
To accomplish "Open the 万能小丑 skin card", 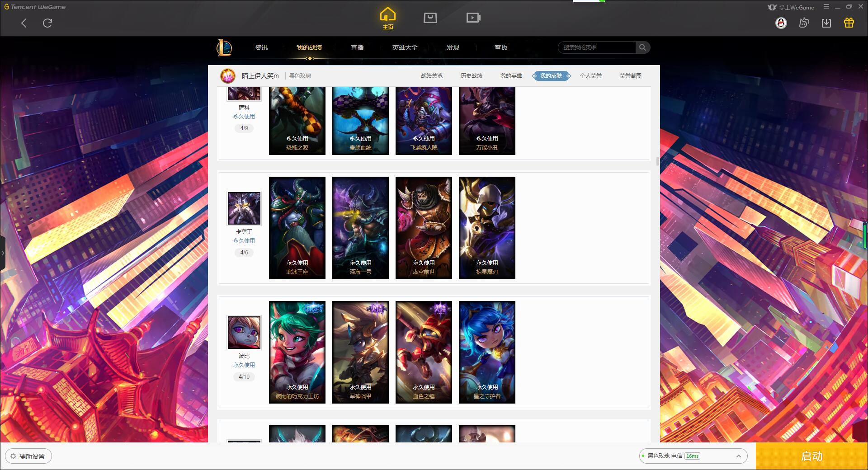I will pyautogui.click(x=487, y=121).
